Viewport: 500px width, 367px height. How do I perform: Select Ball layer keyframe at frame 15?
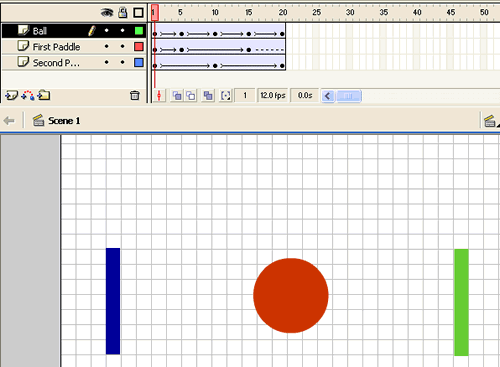tap(249, 34)
